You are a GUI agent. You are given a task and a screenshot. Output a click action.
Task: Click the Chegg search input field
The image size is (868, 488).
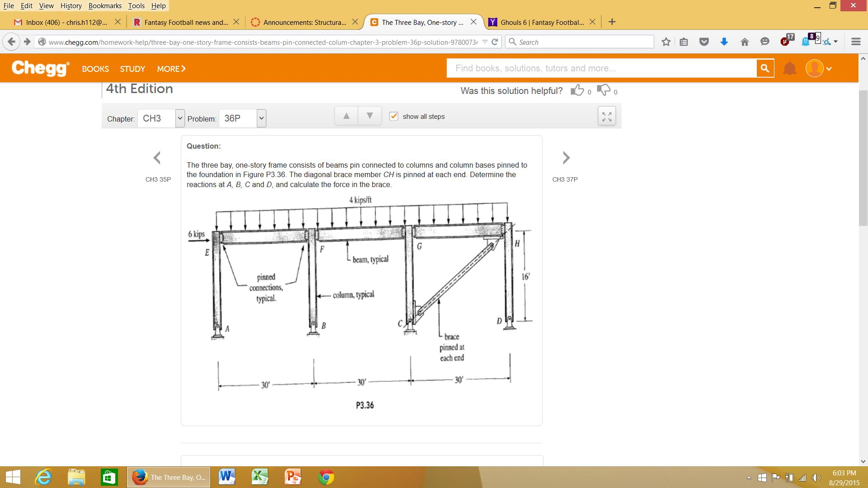click(x=588, y=68)
